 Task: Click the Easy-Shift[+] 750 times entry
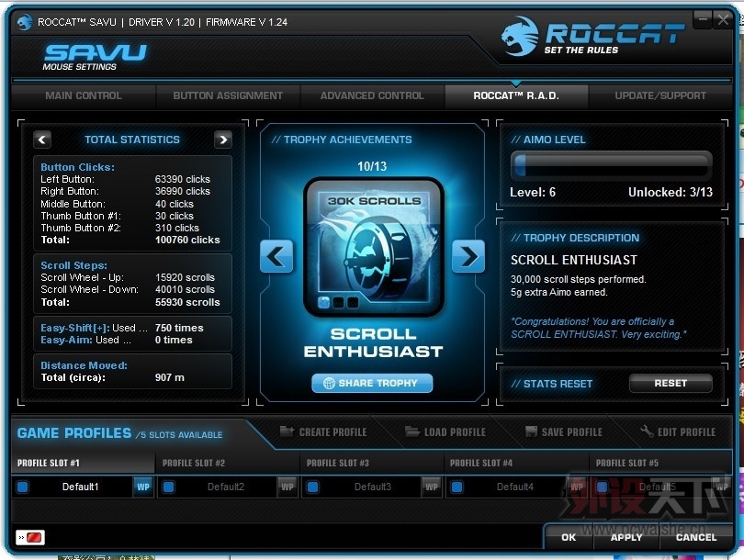click(122, 328)
